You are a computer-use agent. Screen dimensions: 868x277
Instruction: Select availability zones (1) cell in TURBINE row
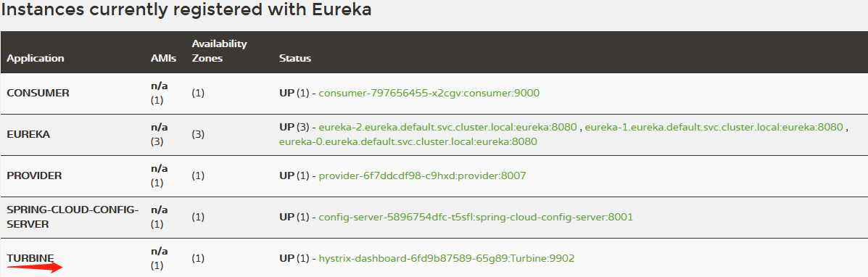(x=198, y=258)
